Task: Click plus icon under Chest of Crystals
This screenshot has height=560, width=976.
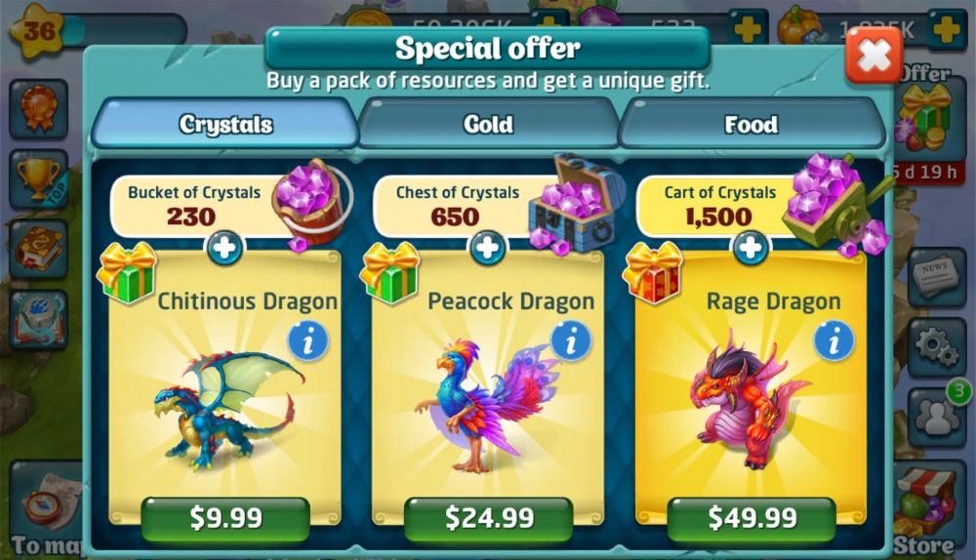Action: coord(487,248)
